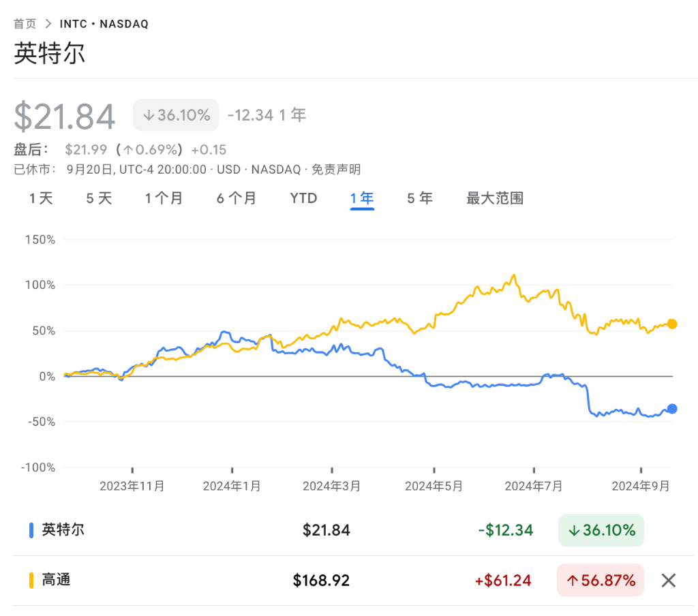Viewport: 698px width, 616px height.
Task: Select the 1 天 time range tab
Action: tap(41, 198)
